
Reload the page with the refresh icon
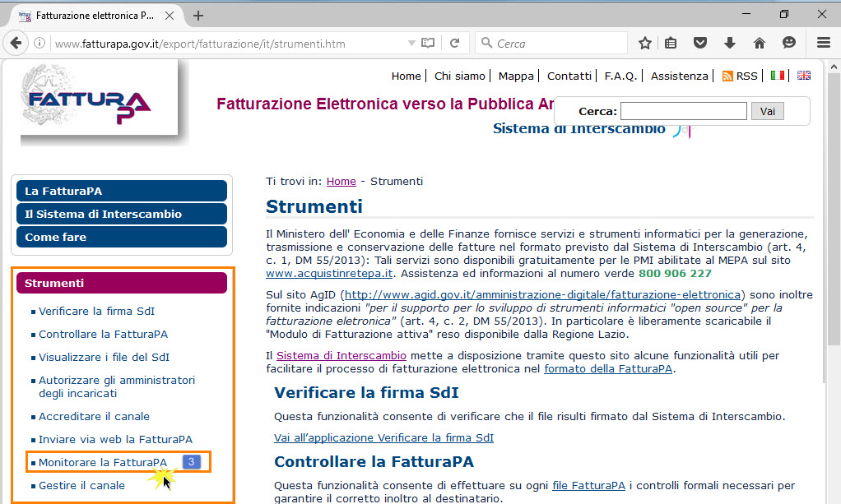point(454,43)
